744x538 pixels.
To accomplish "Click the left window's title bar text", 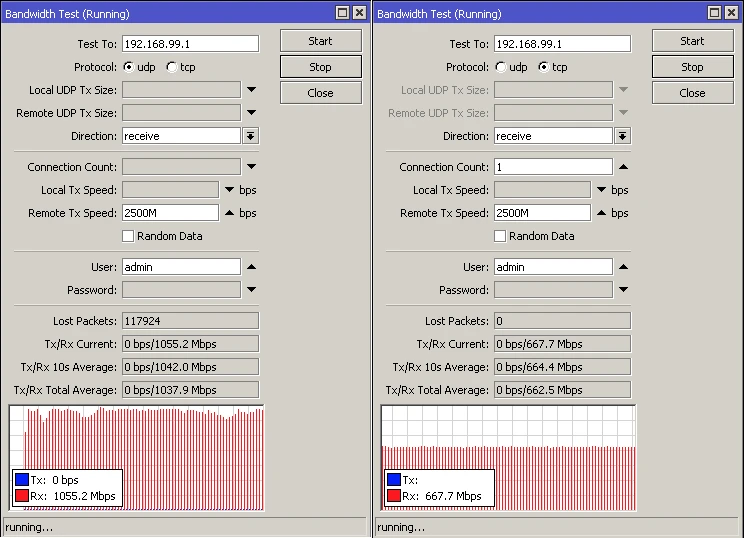I will tap(67, 14).
